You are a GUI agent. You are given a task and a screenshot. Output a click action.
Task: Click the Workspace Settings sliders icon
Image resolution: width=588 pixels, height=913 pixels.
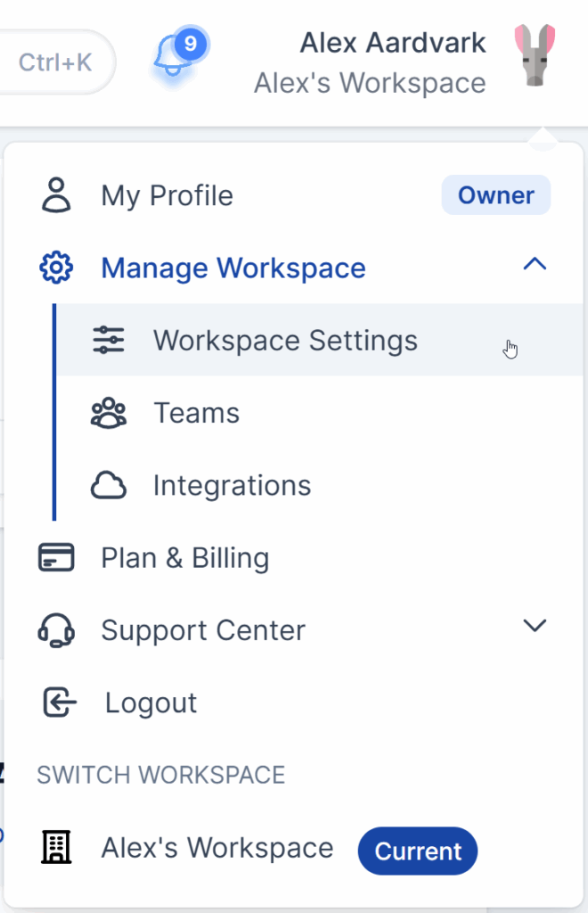coord(108,340)
